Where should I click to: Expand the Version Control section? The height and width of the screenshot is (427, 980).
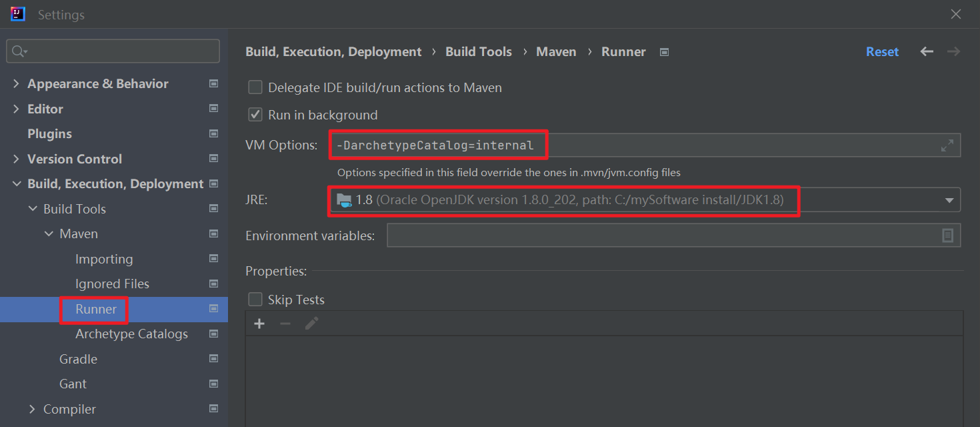click(x=16, y=159)
